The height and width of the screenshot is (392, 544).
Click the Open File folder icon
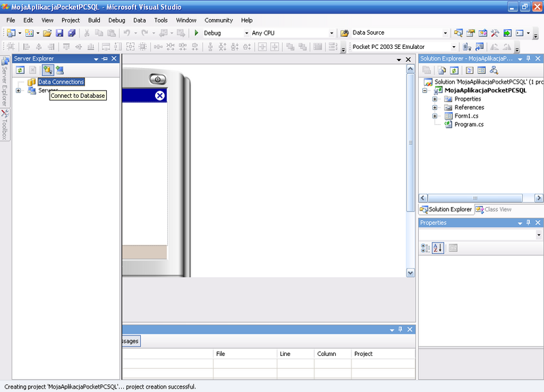(47, 33)
